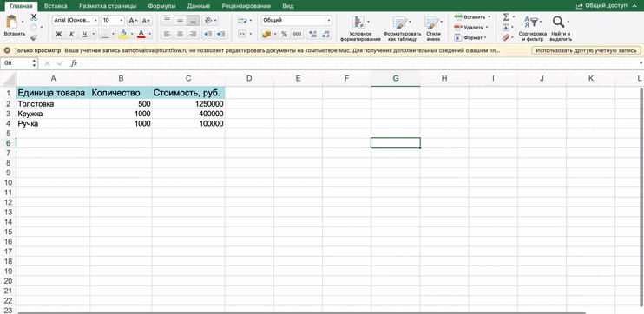Expand the underline style dropdown arrow
The image size is (644, 314).
click(94, 34)
